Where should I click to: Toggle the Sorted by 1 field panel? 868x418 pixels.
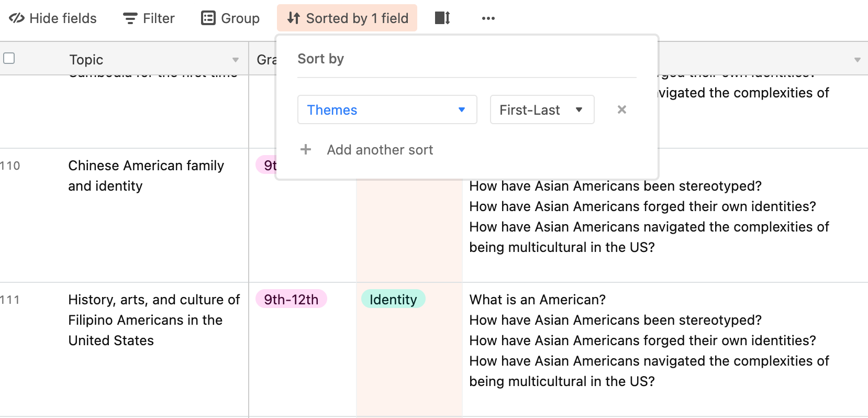click(x=347, y=18)
